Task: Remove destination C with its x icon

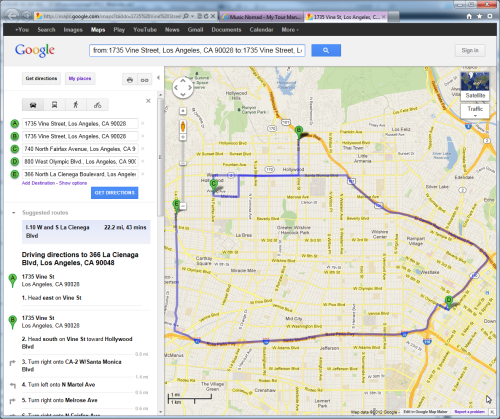Action: pyautogui.click(x=143, y=149)
